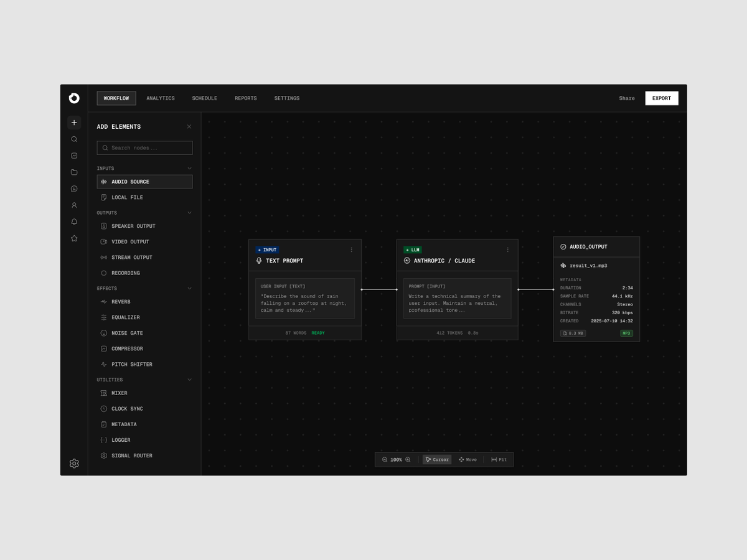Open Anthropic / Claude node options menu

507,250
